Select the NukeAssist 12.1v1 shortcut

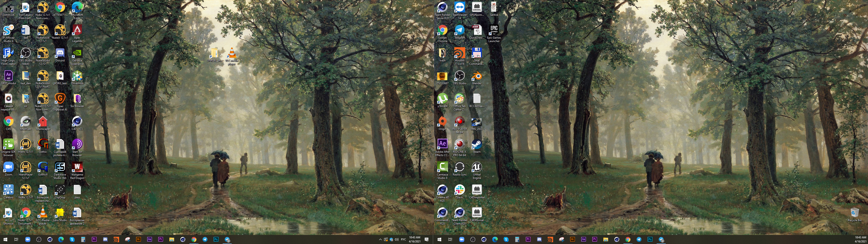point(43,33)
